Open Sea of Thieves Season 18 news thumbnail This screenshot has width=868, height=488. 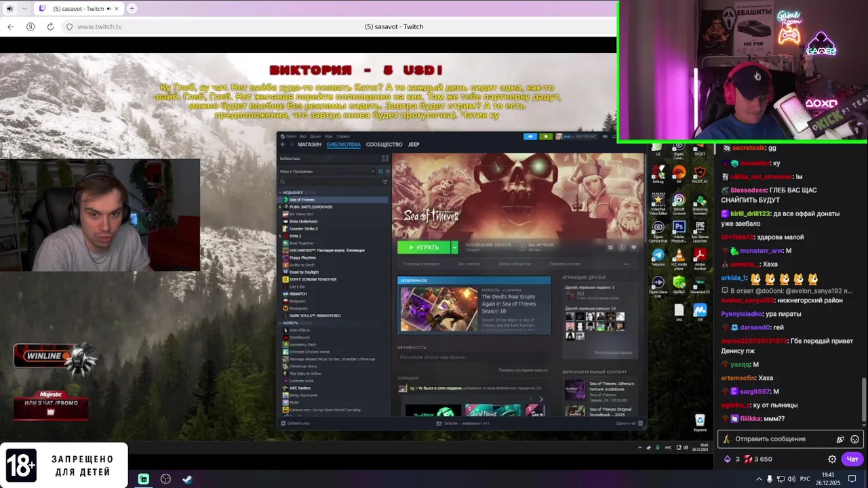click(439, 309)
